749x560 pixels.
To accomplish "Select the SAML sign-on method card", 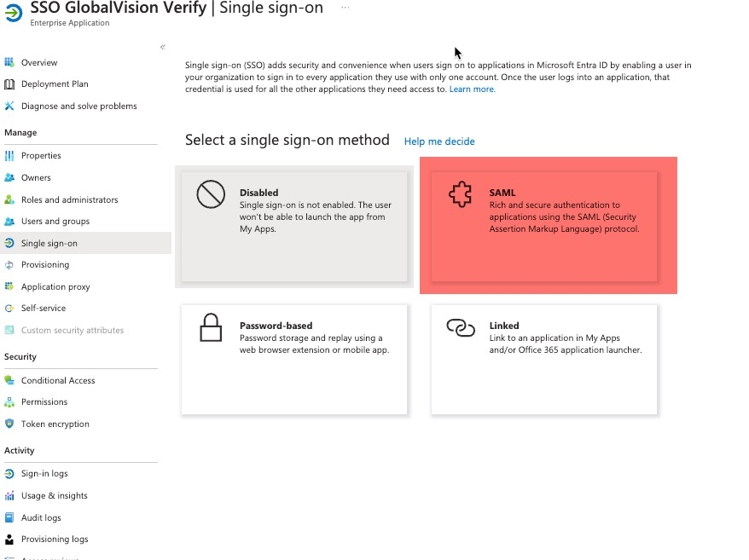I will (544, 226).
